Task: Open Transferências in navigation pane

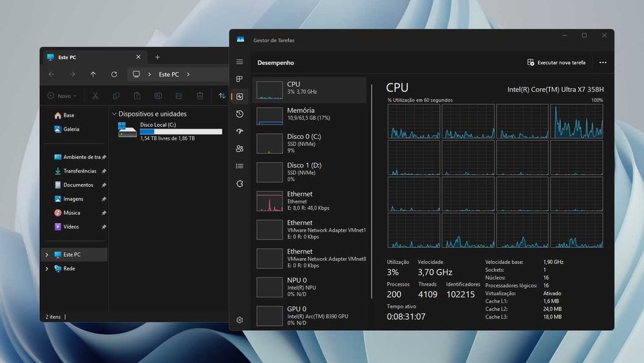Action: click(x=75, y=171)
